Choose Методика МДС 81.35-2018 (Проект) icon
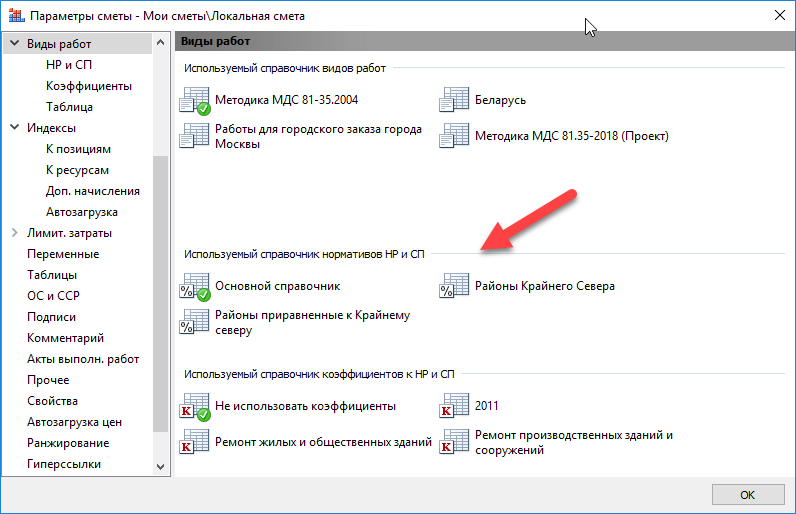The height and width of the screenshot is (514, 796). 453,135
